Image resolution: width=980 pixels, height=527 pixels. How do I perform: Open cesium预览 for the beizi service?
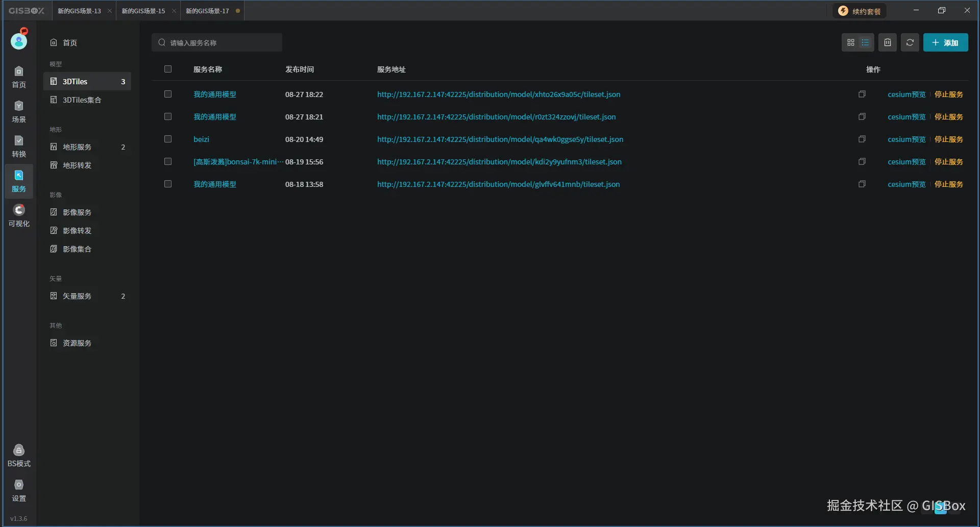[x=906, y=139]
